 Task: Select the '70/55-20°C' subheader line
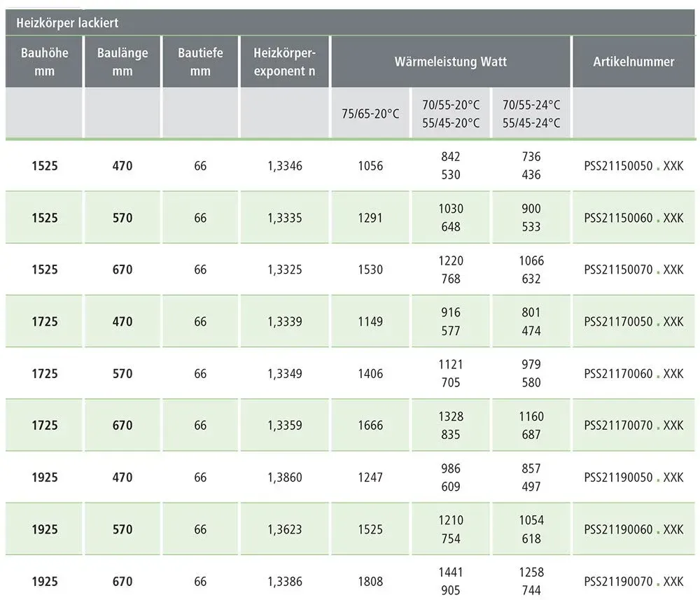451,105
